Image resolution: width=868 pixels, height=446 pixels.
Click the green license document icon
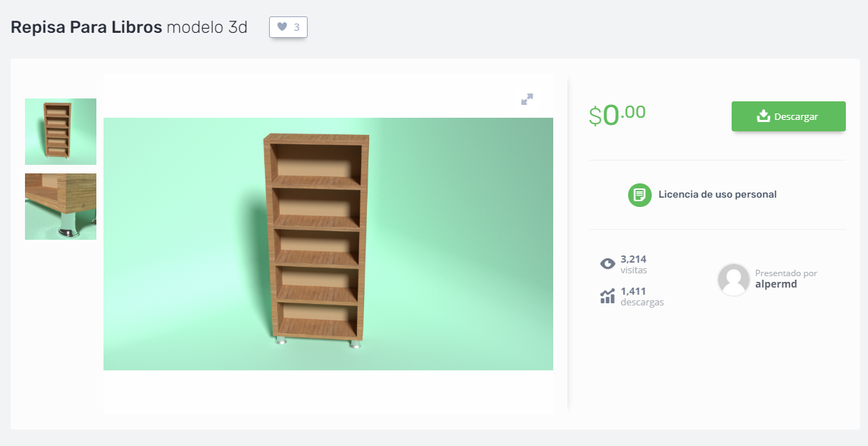click(x=640, y=195)
